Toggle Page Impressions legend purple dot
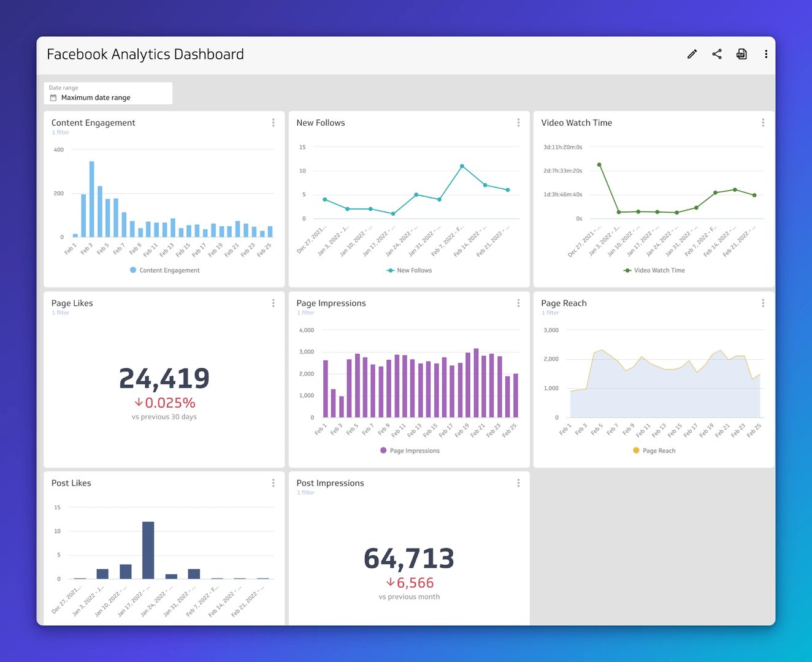This screenshot has height=662, width=812. [383, 450]
